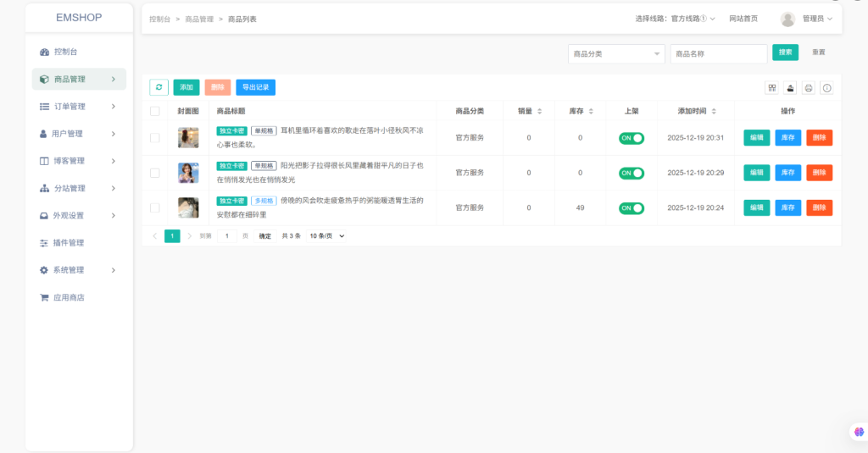Sort by 添加时间 using its arrows
Screen dimensions: 868x453
click(714, 111)
